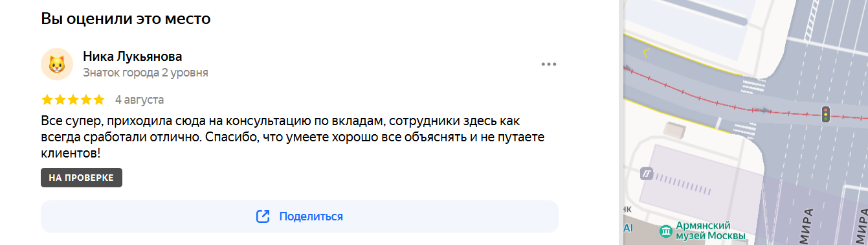Viewport: 868px width, 245px height.
Task: Click the stairs/underpass icon on map
Action: pyautogui.click(x=647, y=174)
